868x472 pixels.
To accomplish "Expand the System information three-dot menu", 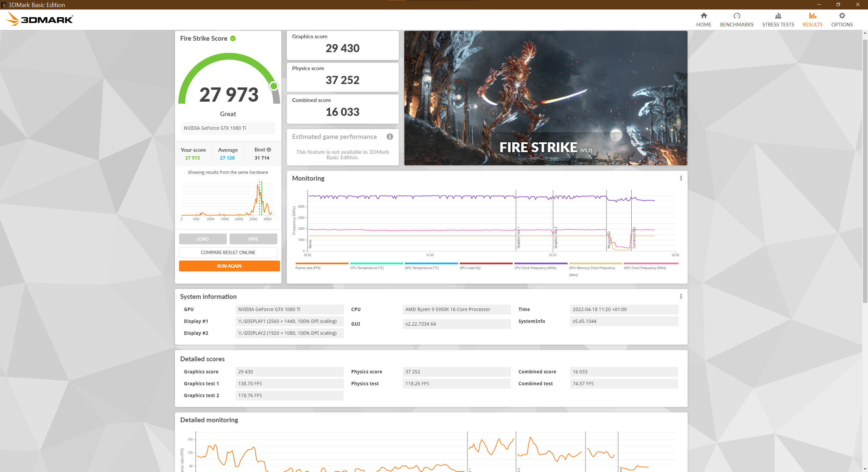I will pos(681,296).
